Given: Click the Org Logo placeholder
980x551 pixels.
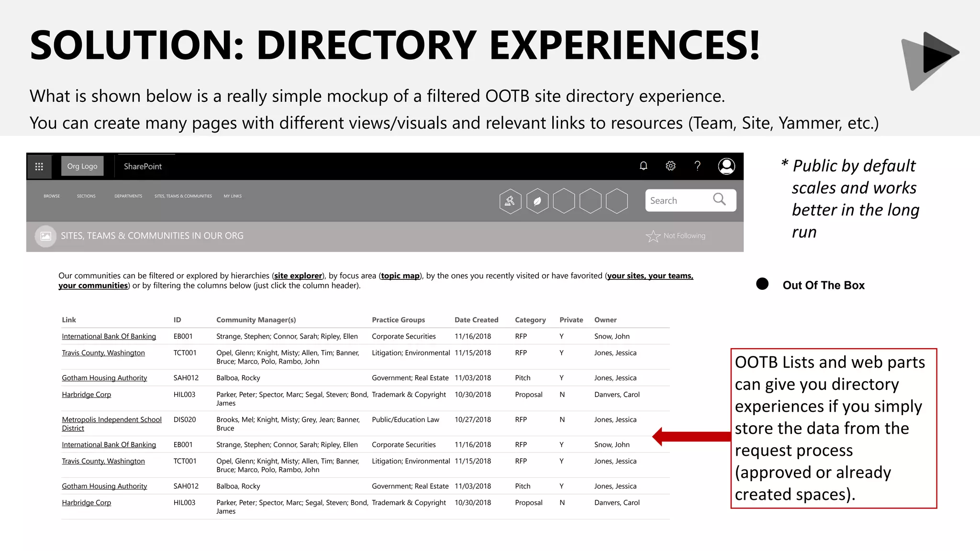Looking at the screenshot, I should [82, 166].
